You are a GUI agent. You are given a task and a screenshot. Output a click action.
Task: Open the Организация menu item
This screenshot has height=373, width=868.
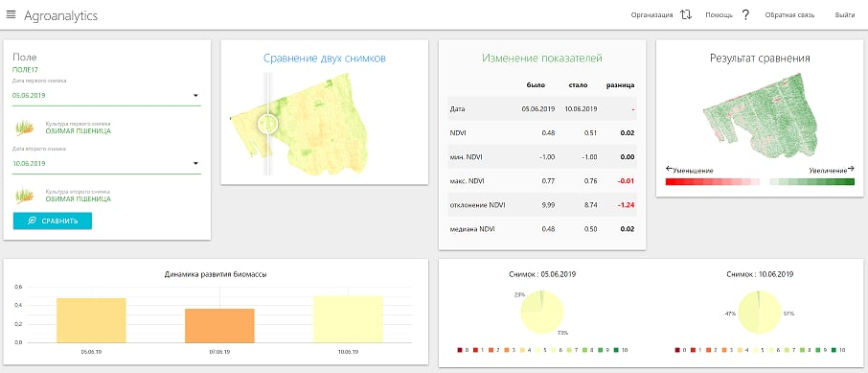(x=651, y=15)
